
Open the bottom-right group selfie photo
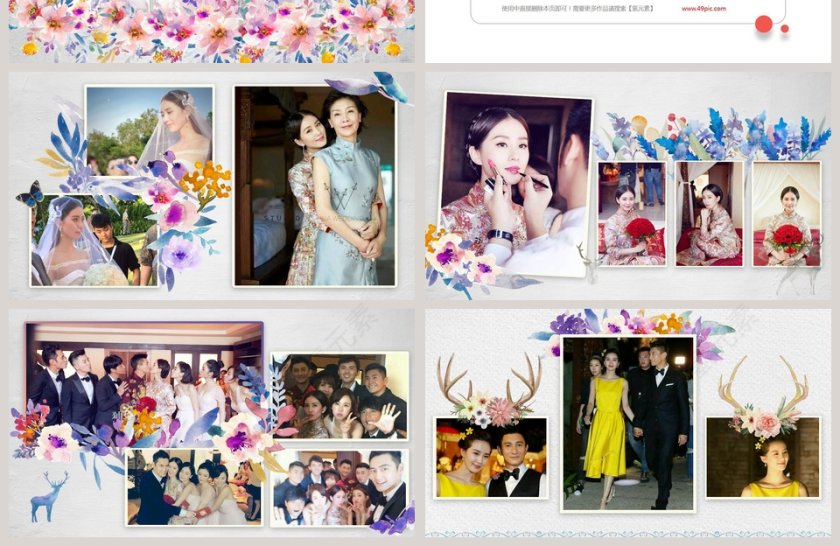340,487
